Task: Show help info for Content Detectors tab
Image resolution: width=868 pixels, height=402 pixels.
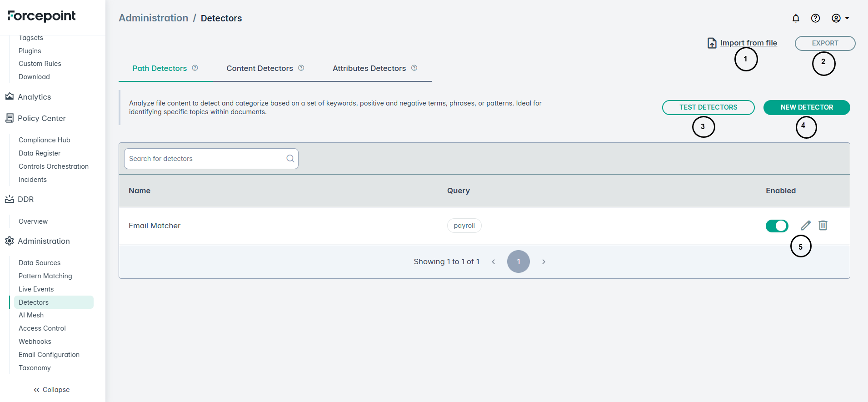Action: click(301, 68)
